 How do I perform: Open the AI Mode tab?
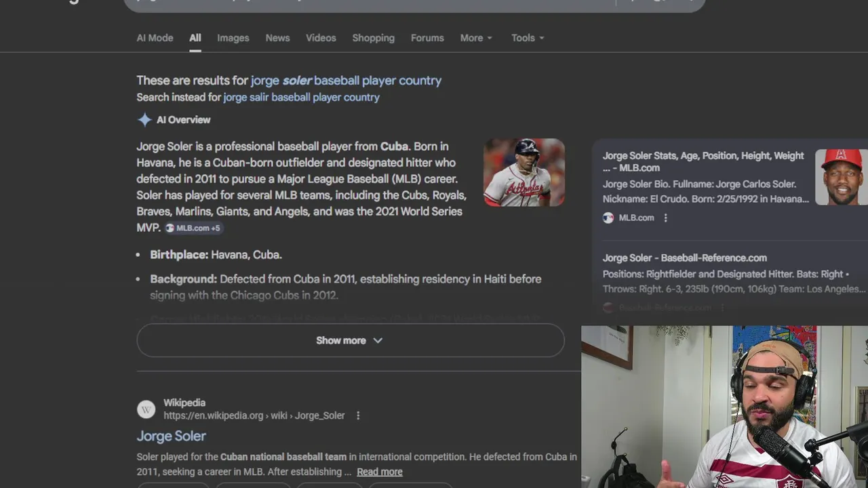click(155, 38)
